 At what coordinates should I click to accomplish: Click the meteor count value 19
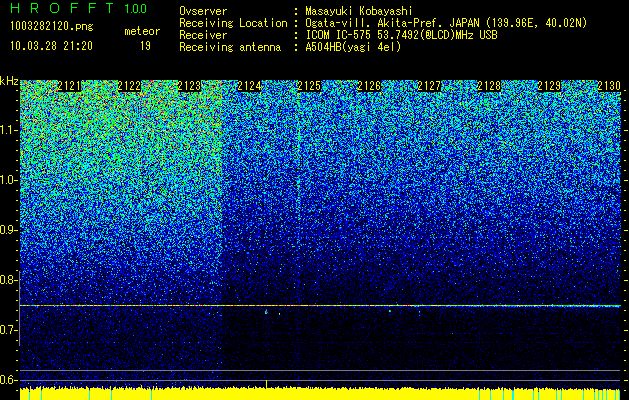click(x=145, y=46)
